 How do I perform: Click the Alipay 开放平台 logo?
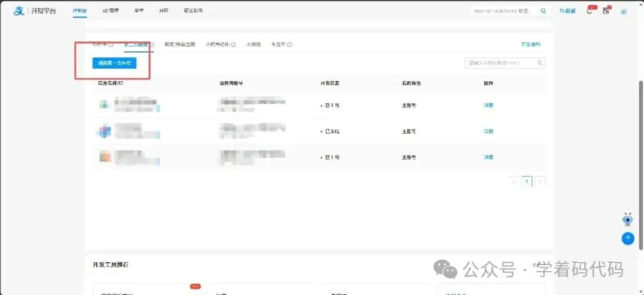35,11
